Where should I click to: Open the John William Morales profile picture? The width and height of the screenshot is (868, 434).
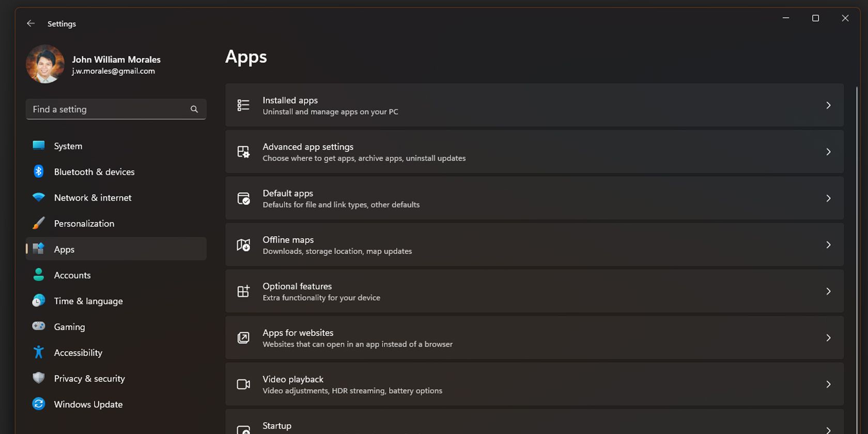tap(45, 64)
